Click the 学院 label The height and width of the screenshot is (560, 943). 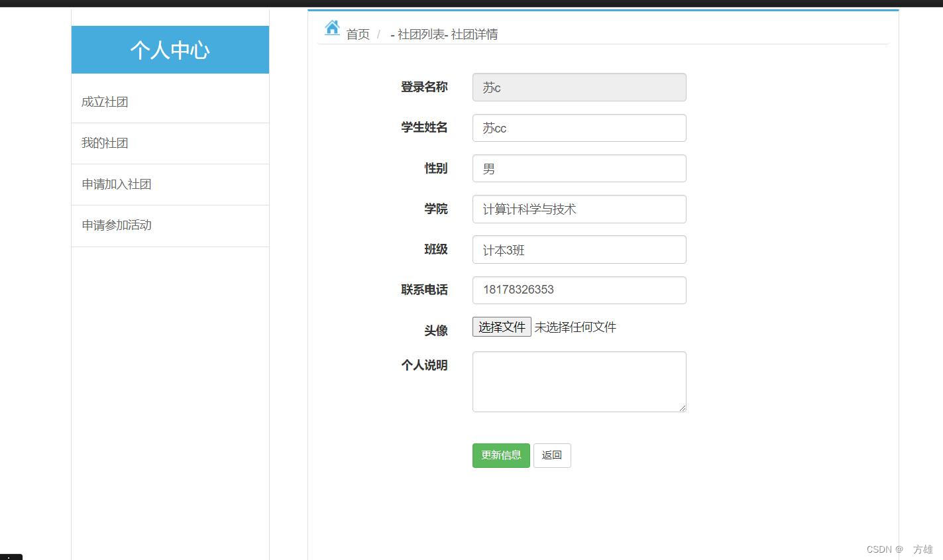coord(436,209)
